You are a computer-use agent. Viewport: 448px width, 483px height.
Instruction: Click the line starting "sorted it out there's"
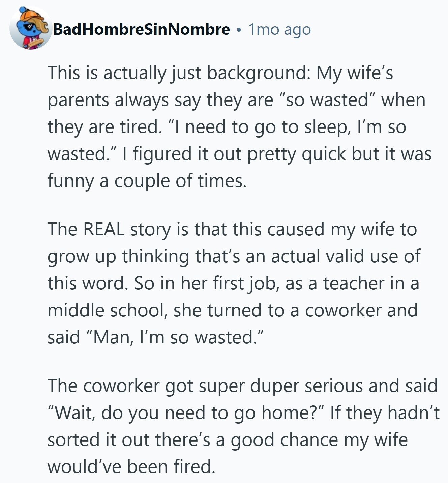(228, 440)
